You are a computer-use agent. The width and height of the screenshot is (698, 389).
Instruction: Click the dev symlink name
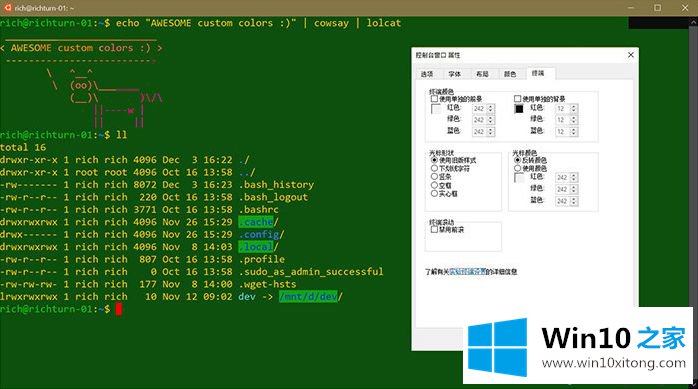click(x=247, y=296)
